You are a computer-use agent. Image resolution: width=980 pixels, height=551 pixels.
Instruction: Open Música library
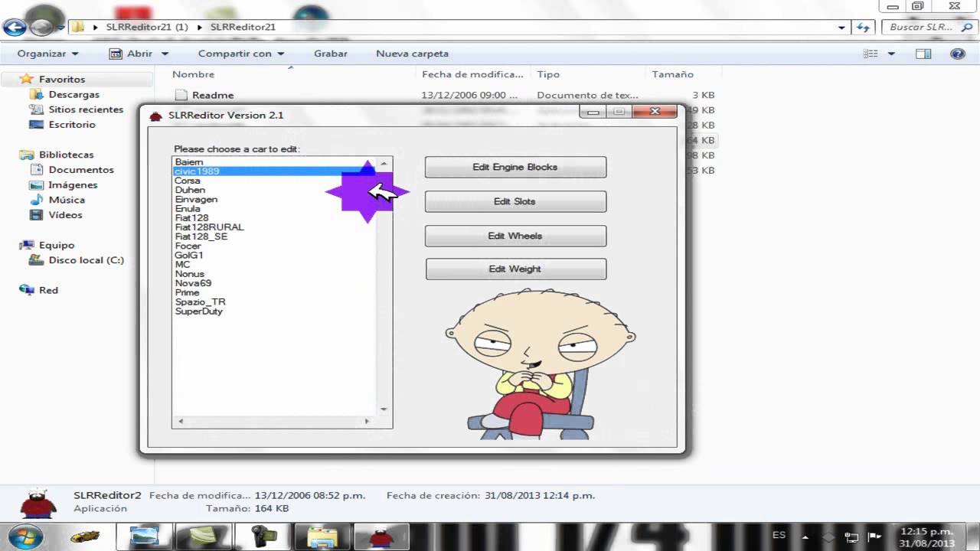(x=67, y=200)
